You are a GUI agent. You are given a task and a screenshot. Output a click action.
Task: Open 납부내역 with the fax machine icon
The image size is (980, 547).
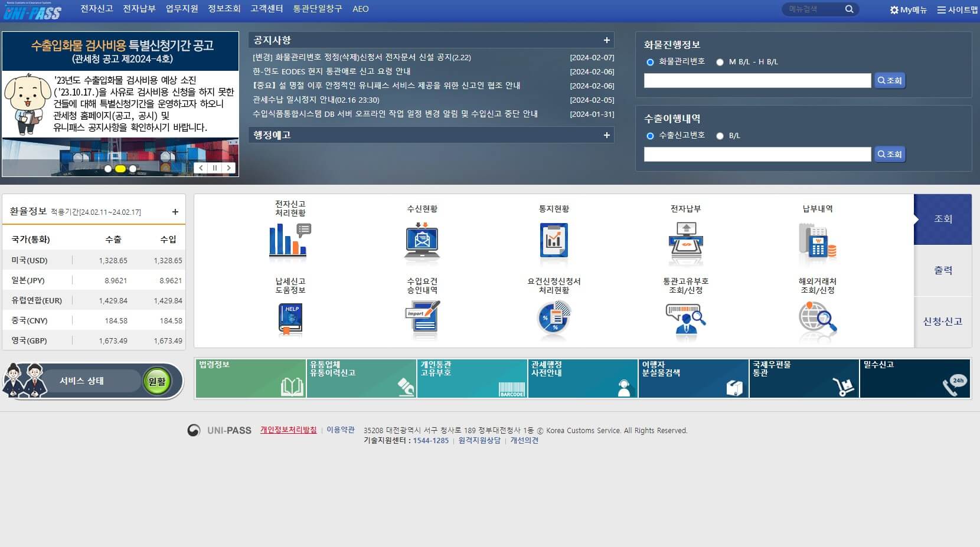pos(817,241)
